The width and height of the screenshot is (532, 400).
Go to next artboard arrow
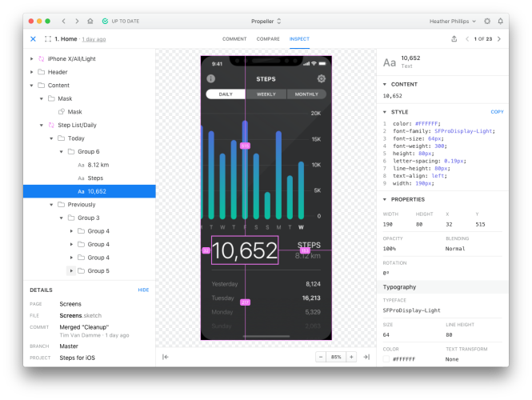pyautogui.click(x=499, y=39)
